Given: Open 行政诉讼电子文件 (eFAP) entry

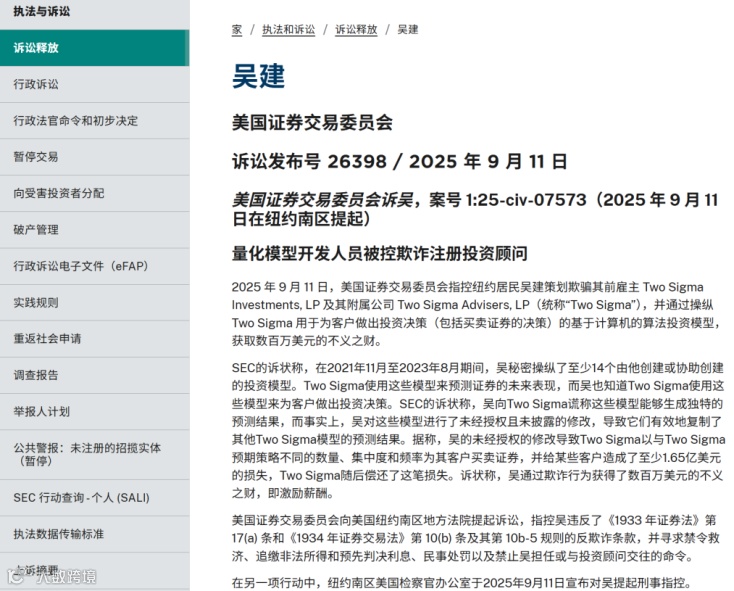Looking at the screenshot, I should (95, 266).
